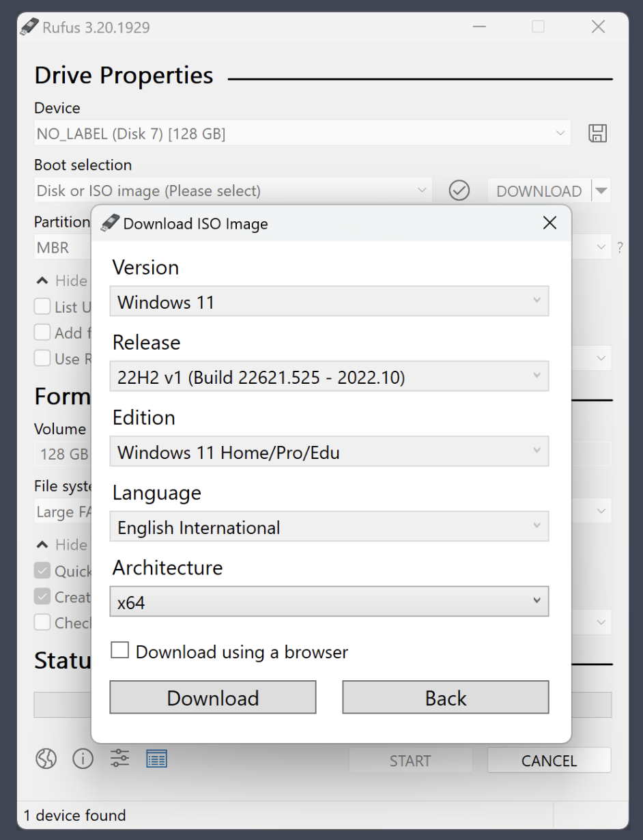The height and width of the screenshot is (840, 643).
Task: Open the Edition dropdown Windows 11 Home/Pro/Edu
Action: click(329, 451)
